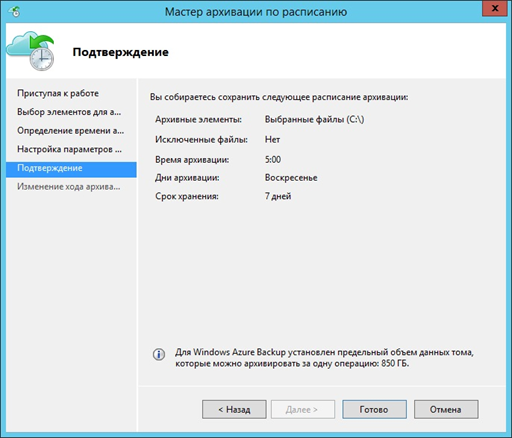Click the 7 дней retention value
Image resolution: width=512 pixels, height=438 pixels.
tap(278, 196)
